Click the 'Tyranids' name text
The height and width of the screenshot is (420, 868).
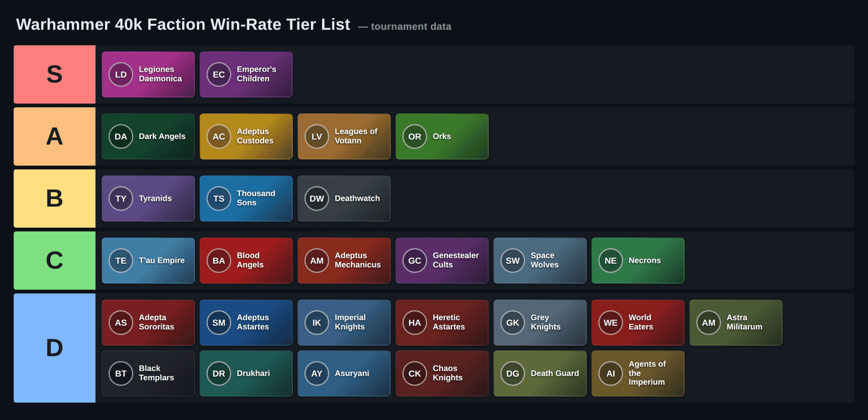(155, 198)
